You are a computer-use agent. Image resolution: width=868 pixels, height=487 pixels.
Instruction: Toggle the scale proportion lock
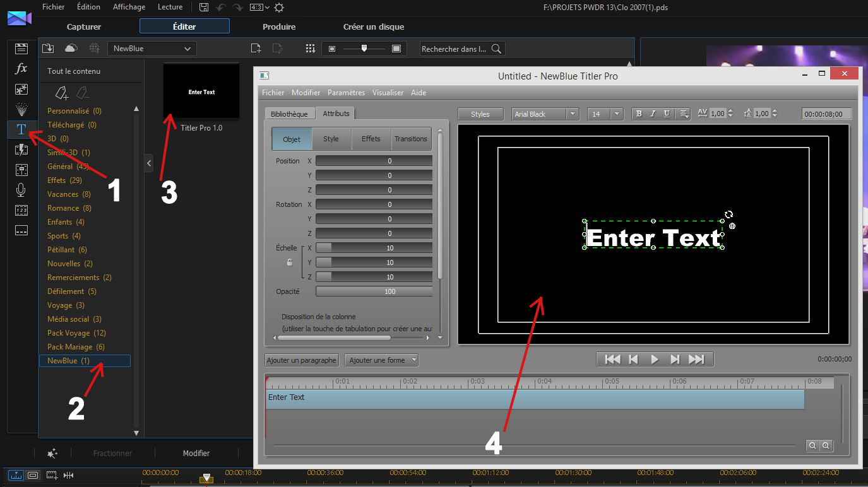(x=290, y=262)
